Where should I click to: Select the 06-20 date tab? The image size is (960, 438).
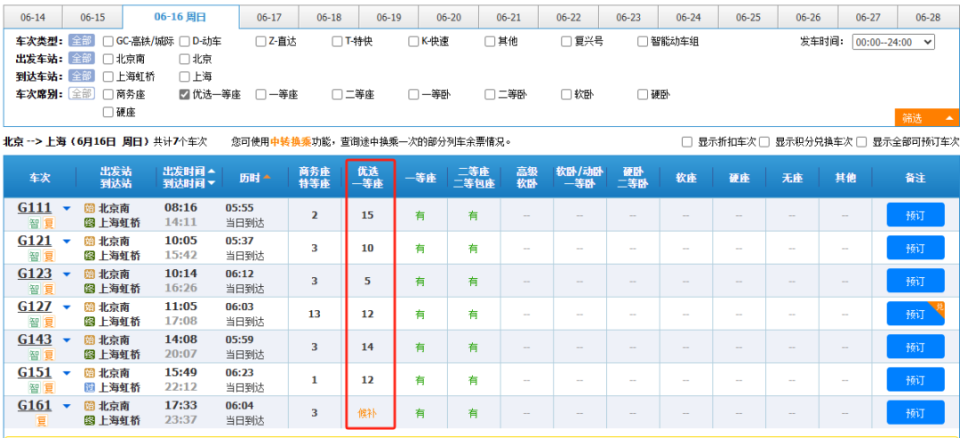pyautogui.click(x=449, y=17)
